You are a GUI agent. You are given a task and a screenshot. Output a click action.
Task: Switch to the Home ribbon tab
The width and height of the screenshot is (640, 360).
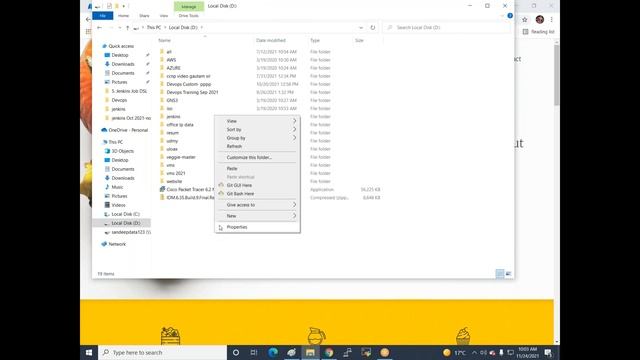click(x=123, y=16)
